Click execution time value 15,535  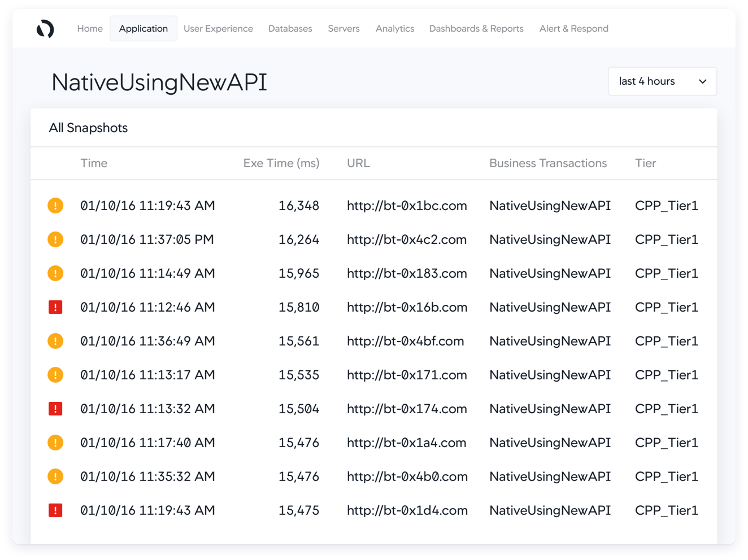point(299,375)
